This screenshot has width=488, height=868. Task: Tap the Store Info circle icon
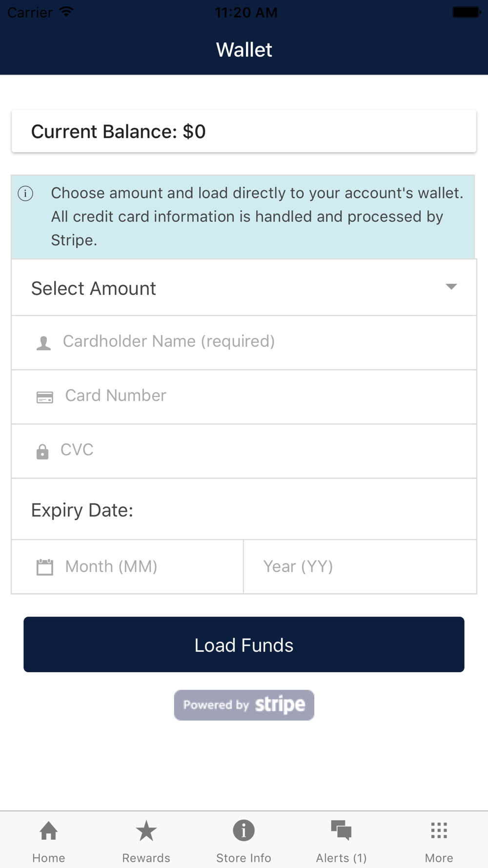244,830
